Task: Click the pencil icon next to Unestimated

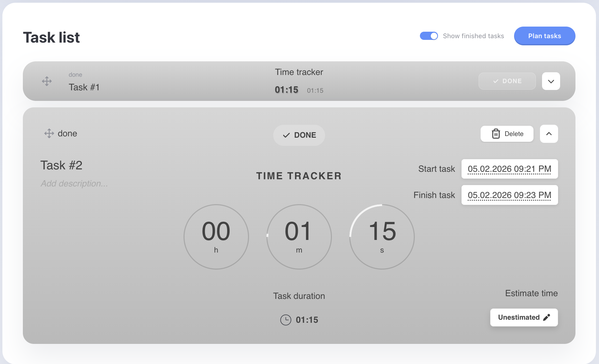Action: 546,317
